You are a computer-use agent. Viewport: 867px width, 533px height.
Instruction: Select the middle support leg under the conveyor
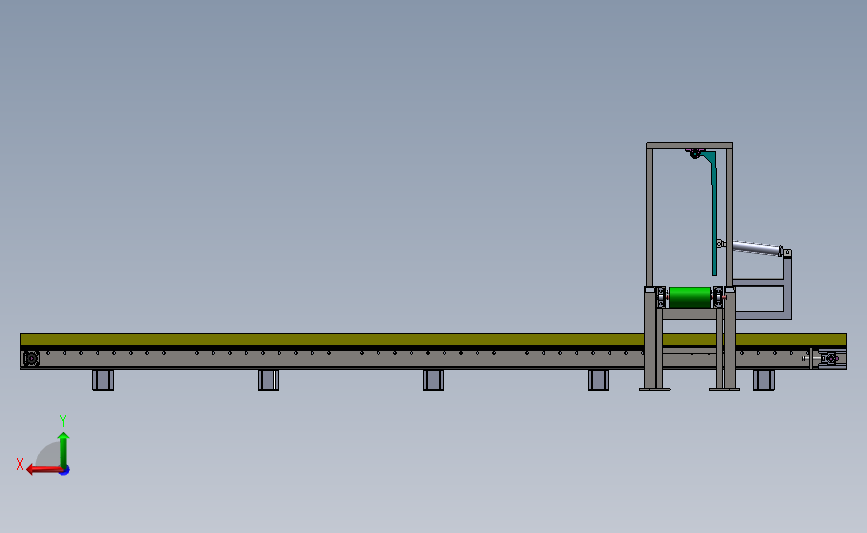click(433, 380)
